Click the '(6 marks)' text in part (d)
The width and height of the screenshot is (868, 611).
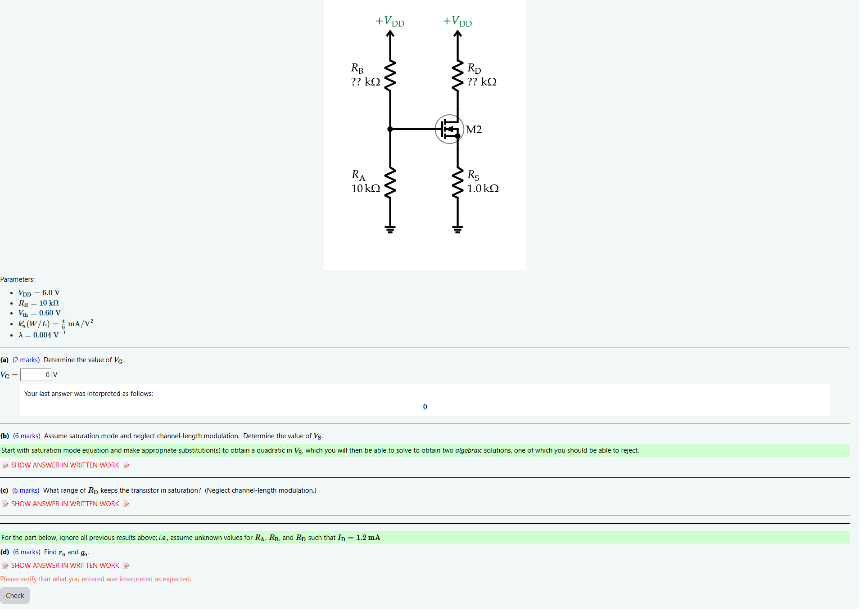click(27, 552)
